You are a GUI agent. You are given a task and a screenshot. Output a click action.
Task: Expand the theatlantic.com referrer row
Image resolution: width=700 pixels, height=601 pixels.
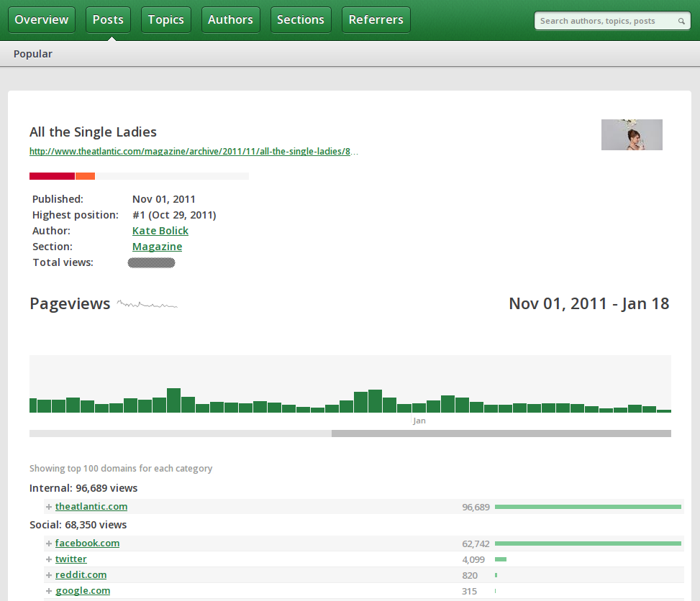point(49,507)
